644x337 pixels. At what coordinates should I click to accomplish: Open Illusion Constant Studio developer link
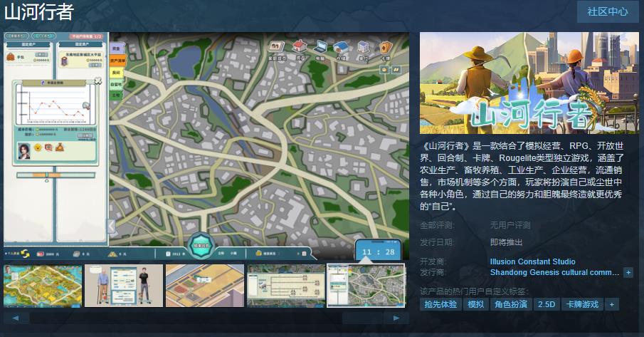tap(532, 261)
